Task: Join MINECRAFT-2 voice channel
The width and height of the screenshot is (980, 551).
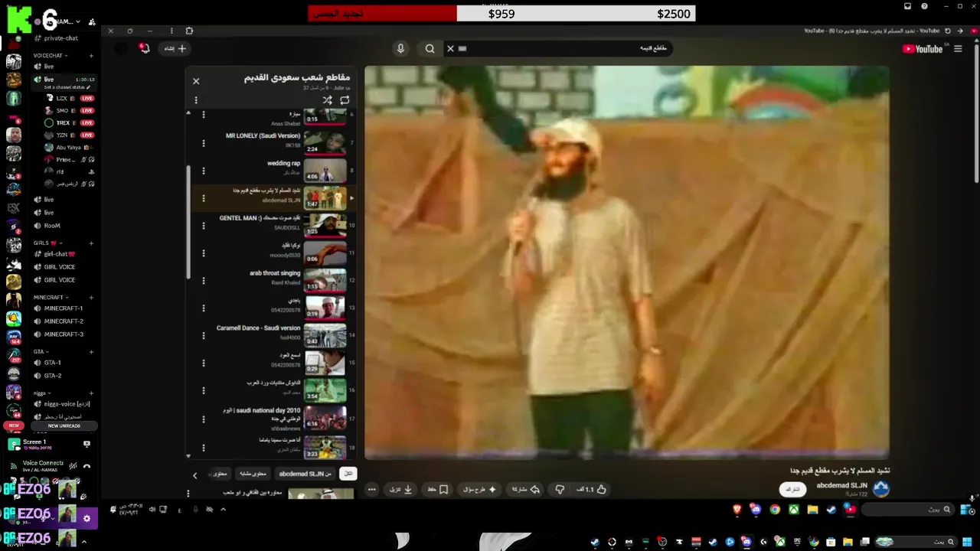Action: point(64,321)
